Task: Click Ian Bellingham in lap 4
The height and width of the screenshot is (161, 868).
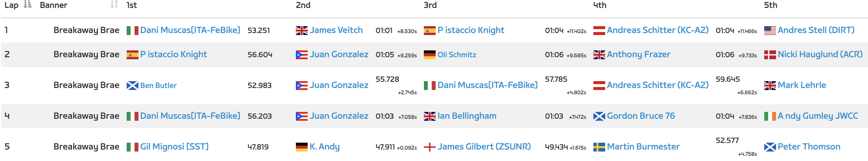Action: 467,116
